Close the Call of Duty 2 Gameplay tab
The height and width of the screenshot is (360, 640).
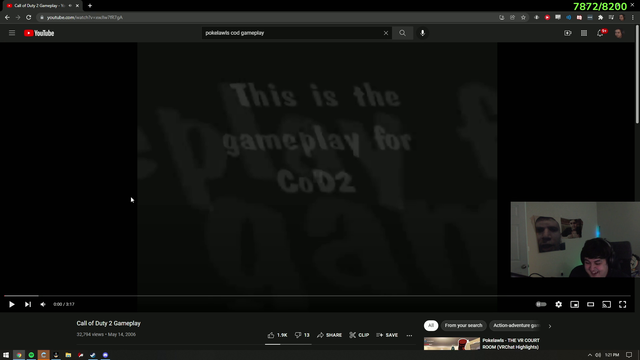(77, 6)
